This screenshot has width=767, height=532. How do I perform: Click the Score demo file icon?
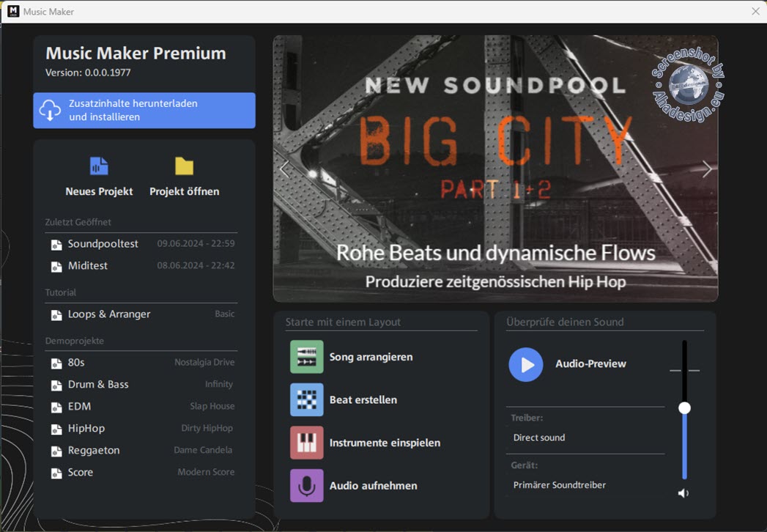(56, 474)
